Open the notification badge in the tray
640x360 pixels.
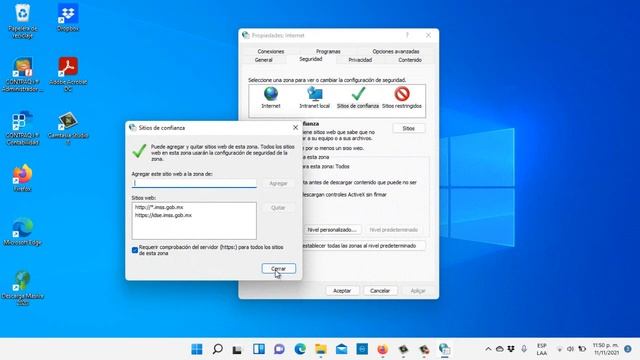click(x=628, y=349)
